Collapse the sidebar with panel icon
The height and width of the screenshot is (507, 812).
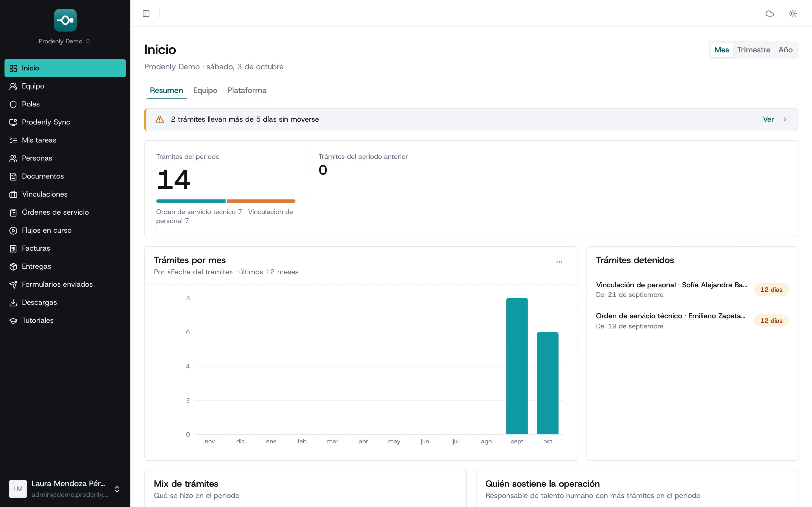click(146, 14)
